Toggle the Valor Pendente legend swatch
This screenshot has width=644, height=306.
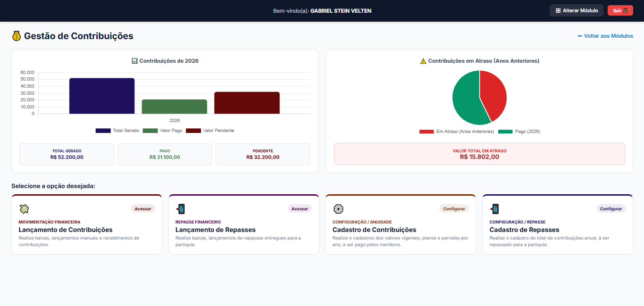point(193,131)
